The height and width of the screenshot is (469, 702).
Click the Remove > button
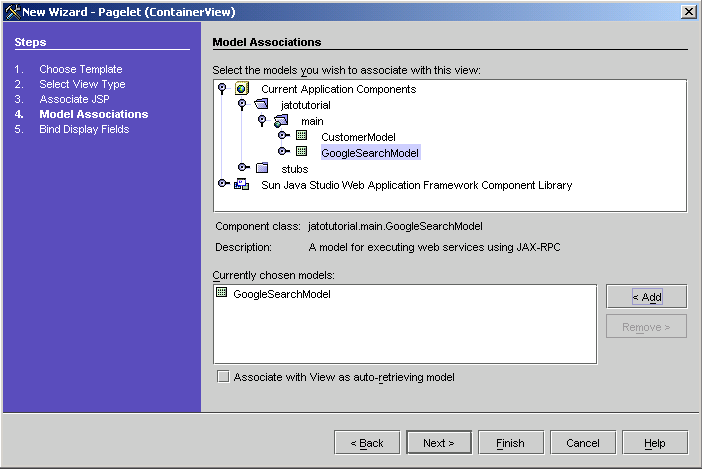tap(646, 327)
